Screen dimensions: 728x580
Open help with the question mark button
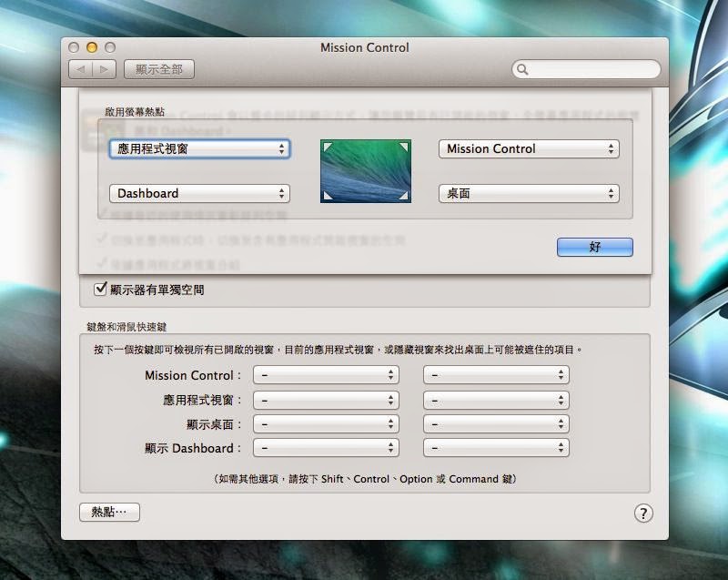(x=643, y=514)
